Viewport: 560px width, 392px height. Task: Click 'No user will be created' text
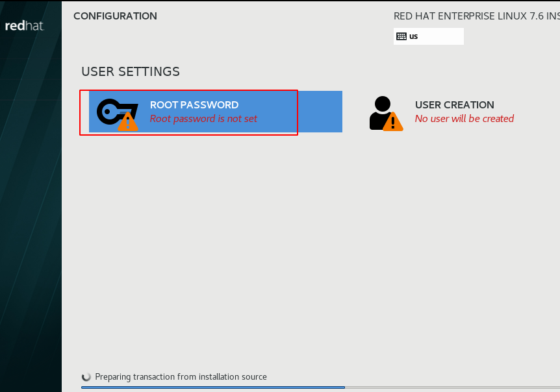[465, 119]
